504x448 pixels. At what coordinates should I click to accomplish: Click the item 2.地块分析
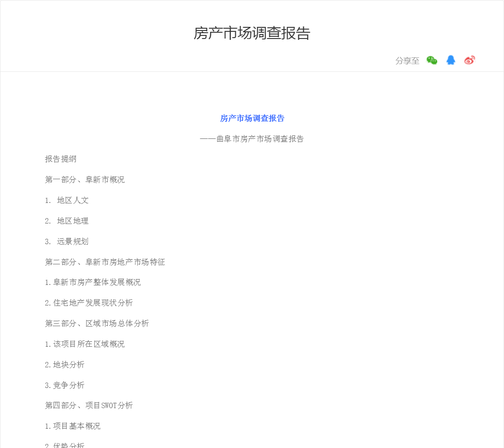tap(65, 364)
